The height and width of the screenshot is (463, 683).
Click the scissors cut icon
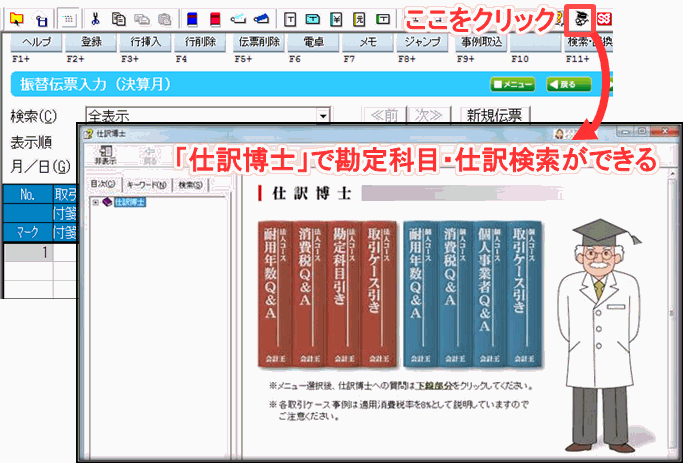95,19
